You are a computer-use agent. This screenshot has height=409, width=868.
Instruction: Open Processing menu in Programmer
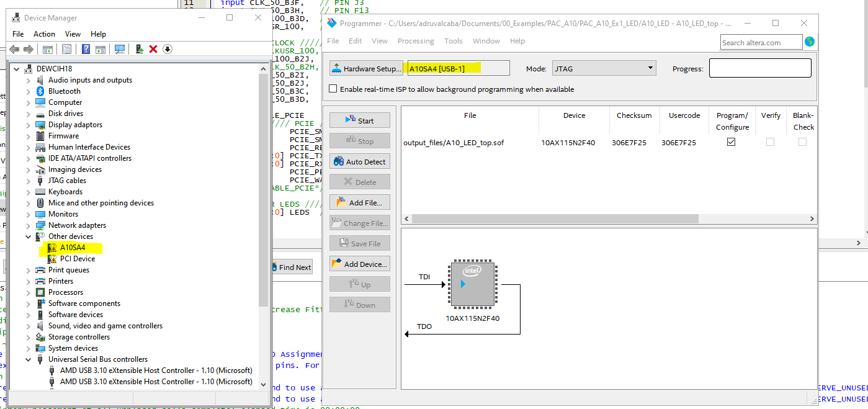[416, 41]
